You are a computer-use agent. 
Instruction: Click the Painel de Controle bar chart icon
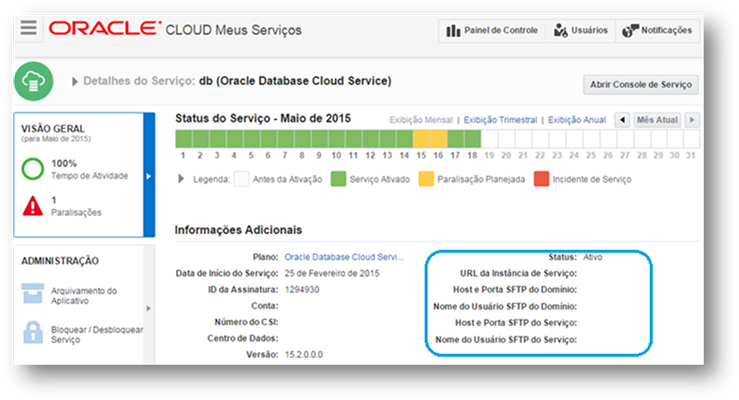click(453, 31)
